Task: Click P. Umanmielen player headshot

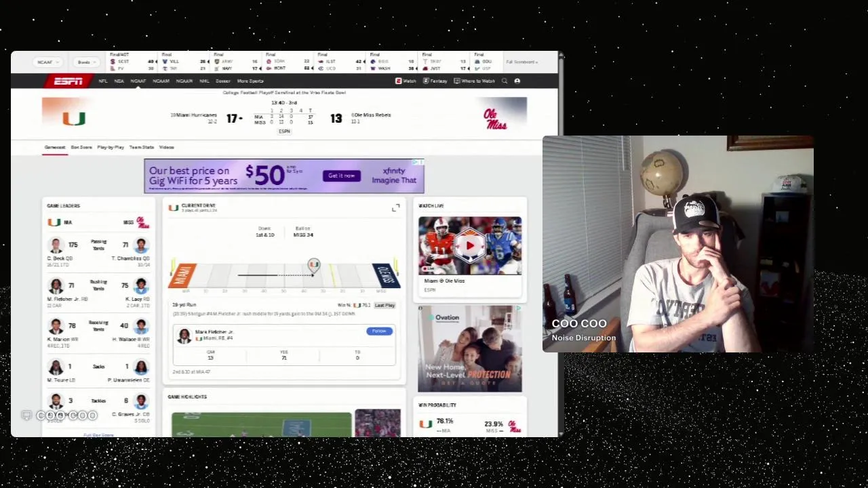Action: pyautogui.click(x=141, y=367)
